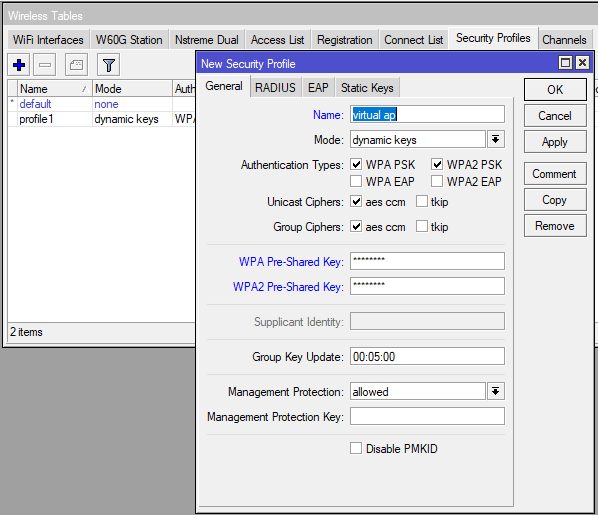Viewport: 598px width, 515px height.
Task: Enable the WPA2 EAP checkbox
Action: (x=437, y=181)
